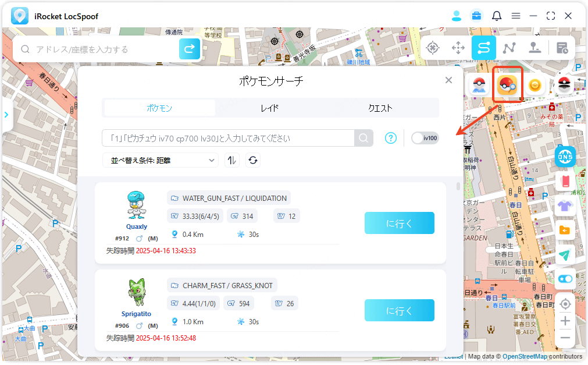The image size is (588, 365).
Task: Open the OpenStreetMap attribution link
Action: (x=525, y=356)
